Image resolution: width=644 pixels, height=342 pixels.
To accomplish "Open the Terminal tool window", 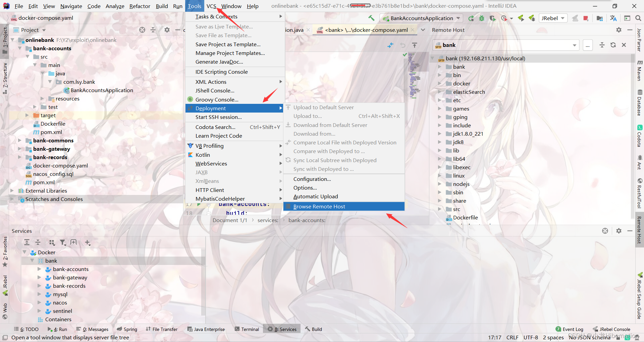I will pos(247,329).
